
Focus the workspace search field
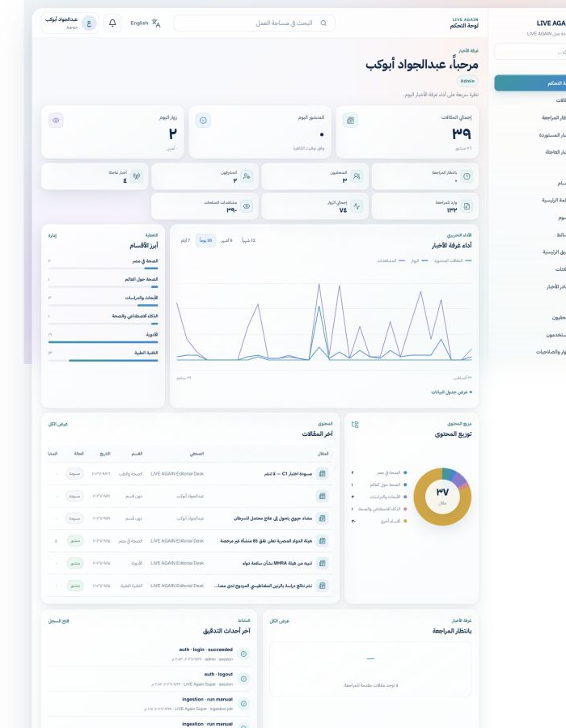tap(254, 23)
